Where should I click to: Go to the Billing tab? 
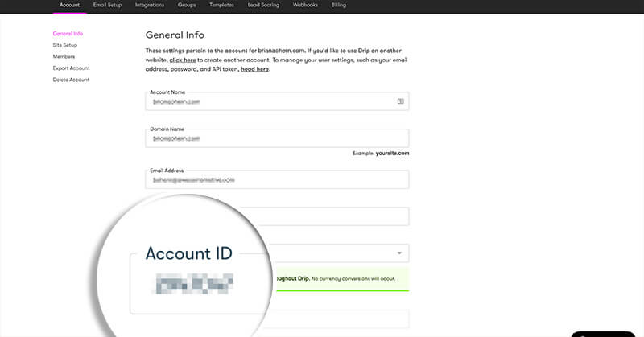click(338, 6)
